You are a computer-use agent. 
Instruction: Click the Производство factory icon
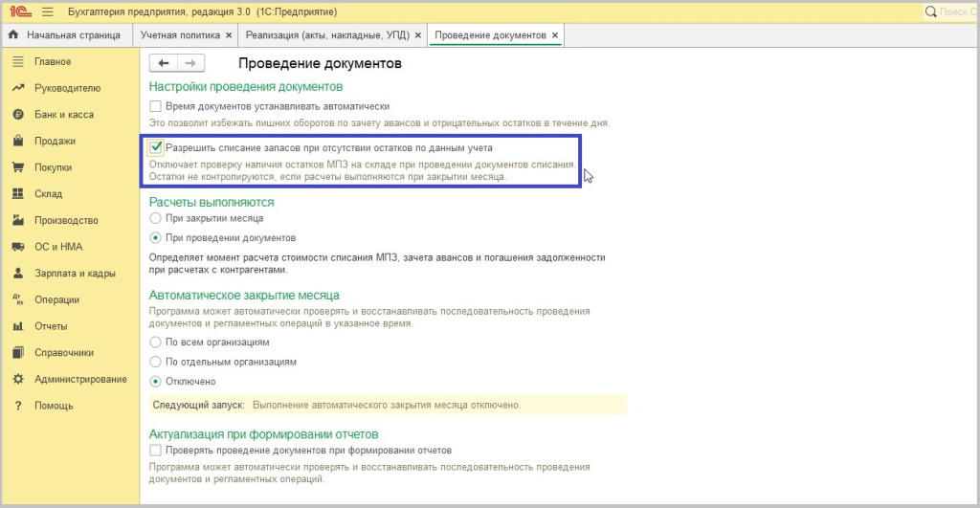[18, 220]
